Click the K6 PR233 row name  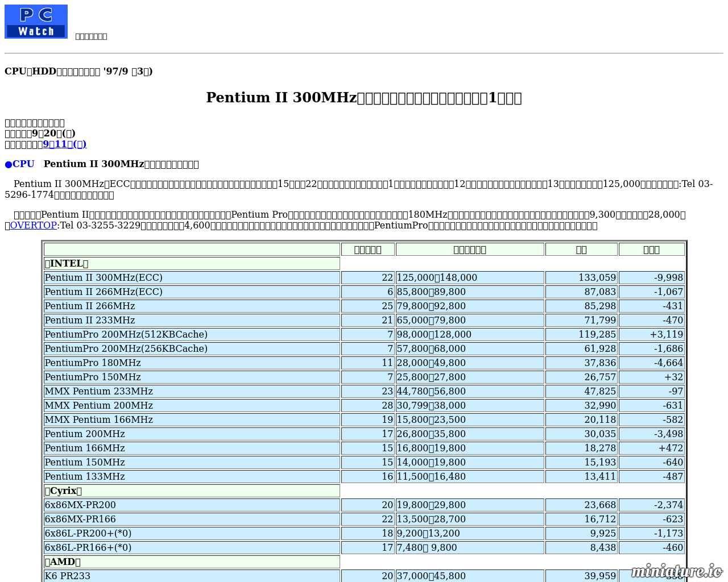tap(67, 576)
